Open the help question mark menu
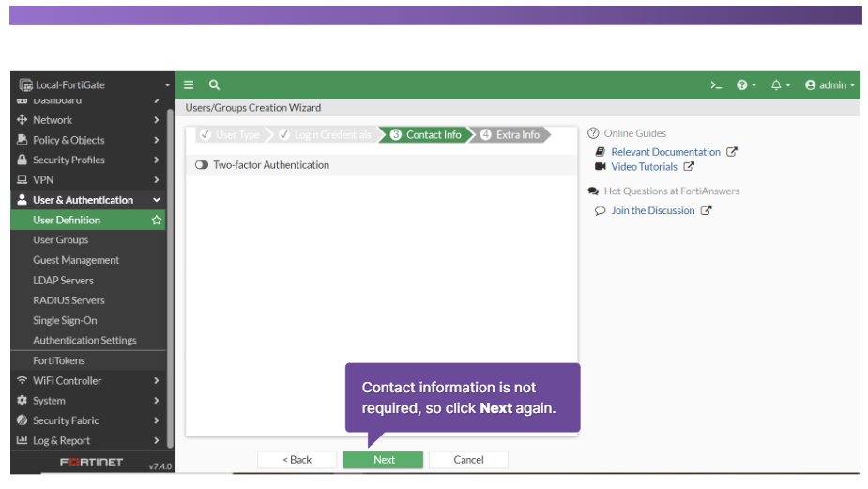Image resolution: width=868 pixels, height=489 pixels. tap(746, 85)
